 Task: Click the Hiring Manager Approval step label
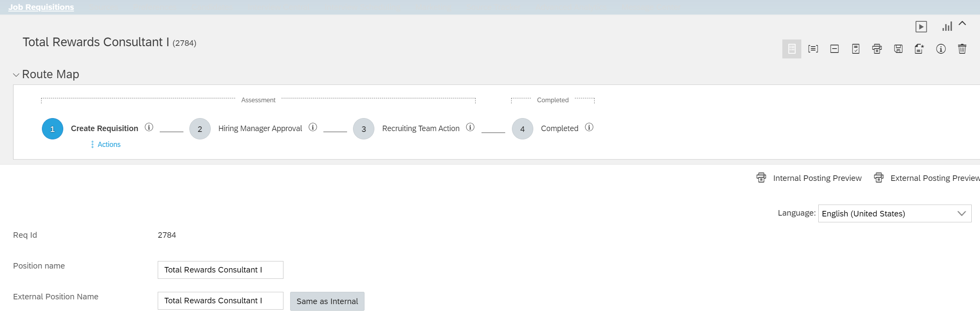point(260,128)
